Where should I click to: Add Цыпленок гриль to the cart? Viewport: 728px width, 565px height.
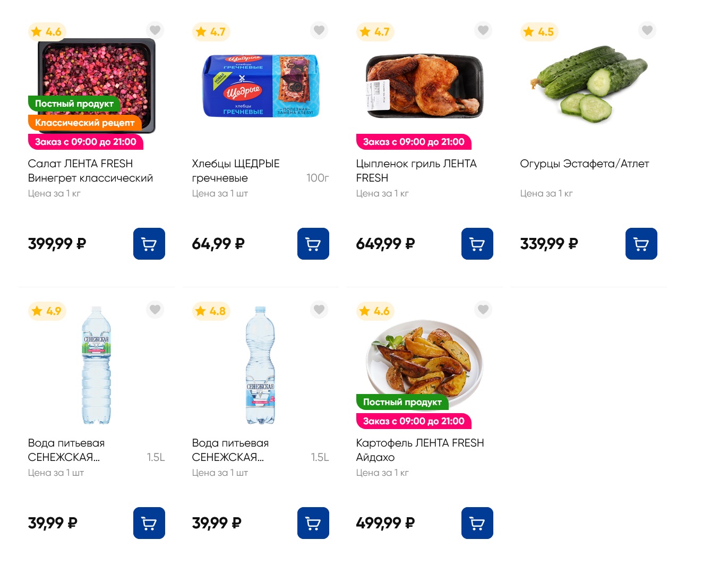click(477, 244)
